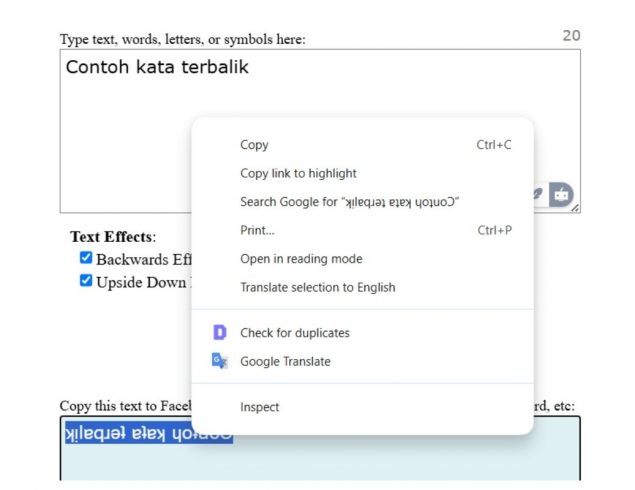This screenshot has width=635, height=490.
Task: Open the Print option in context menu
Action: click(257, 230)
